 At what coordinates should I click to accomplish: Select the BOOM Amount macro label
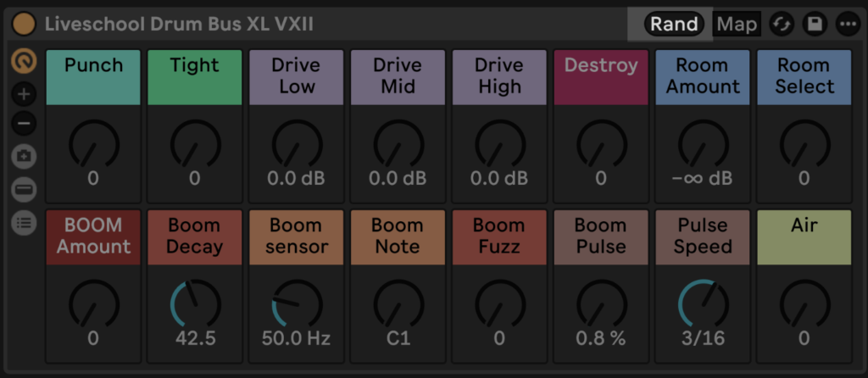93,236
